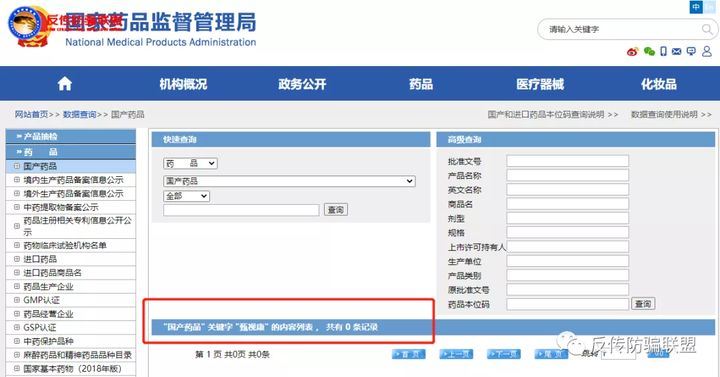
Task: Click the 数据查询 breadcrumb link
Action: coord(79,114)
